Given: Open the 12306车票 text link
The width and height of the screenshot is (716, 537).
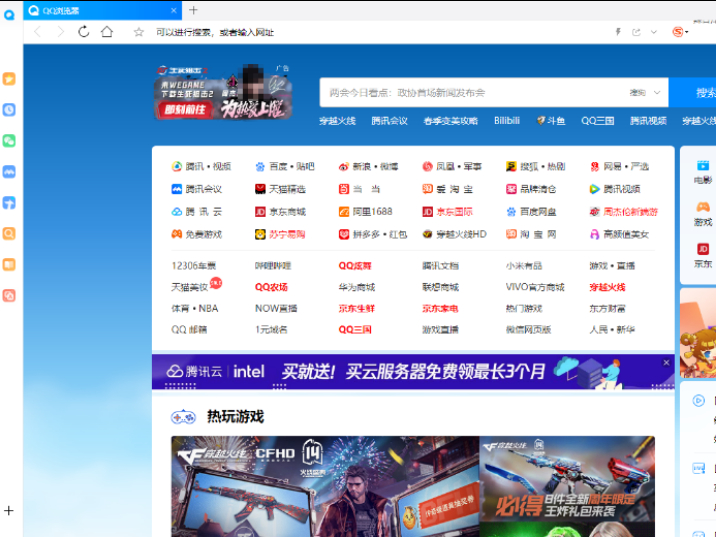Looking at the screenshot, I should pyautogui.click(x=194, y=266).
